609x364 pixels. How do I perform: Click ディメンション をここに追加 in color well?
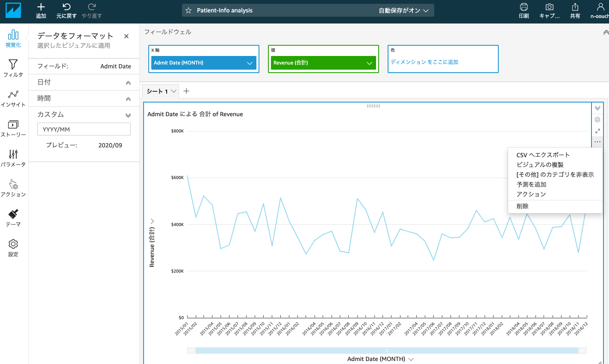[x=424, y=62]
